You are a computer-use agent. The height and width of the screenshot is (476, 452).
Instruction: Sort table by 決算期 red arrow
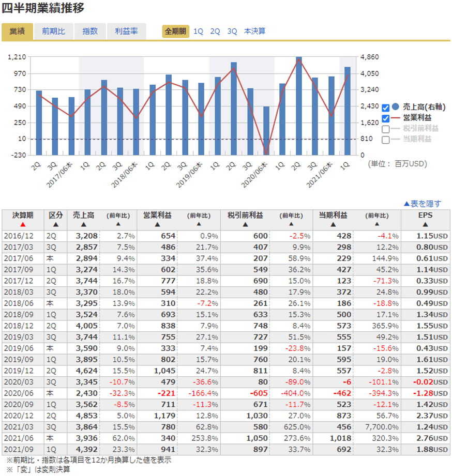coord(22,225)
